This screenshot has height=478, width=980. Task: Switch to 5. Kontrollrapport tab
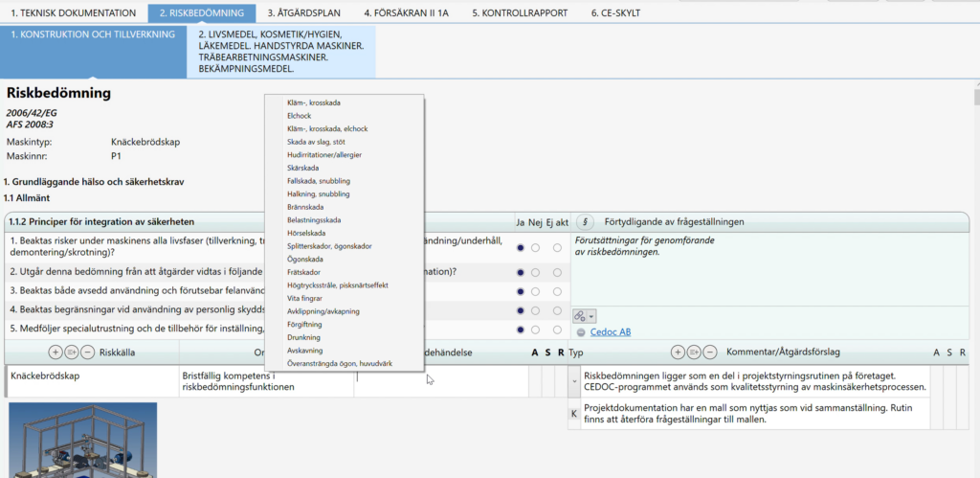pyautogui.click(x=520, y=12)
